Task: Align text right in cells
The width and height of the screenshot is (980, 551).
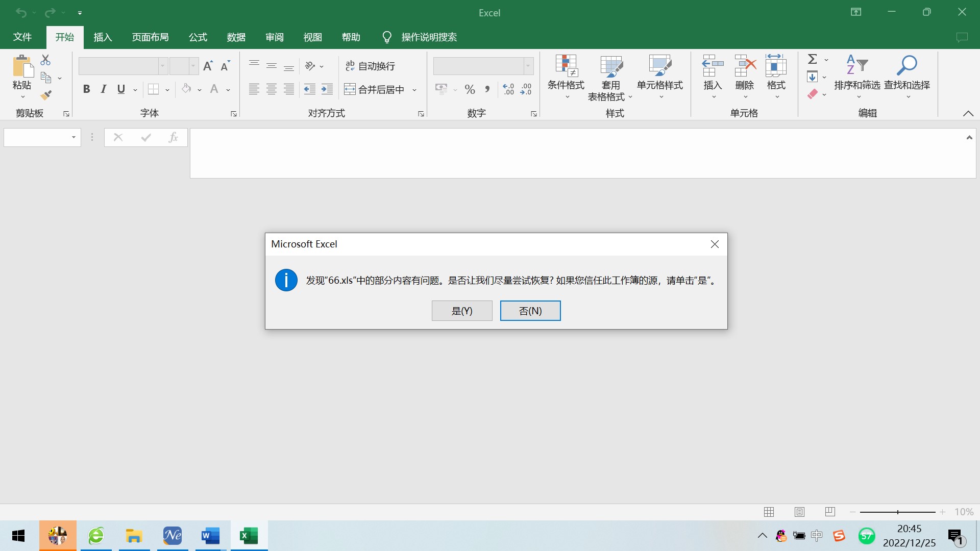Action: pos(289,89)
